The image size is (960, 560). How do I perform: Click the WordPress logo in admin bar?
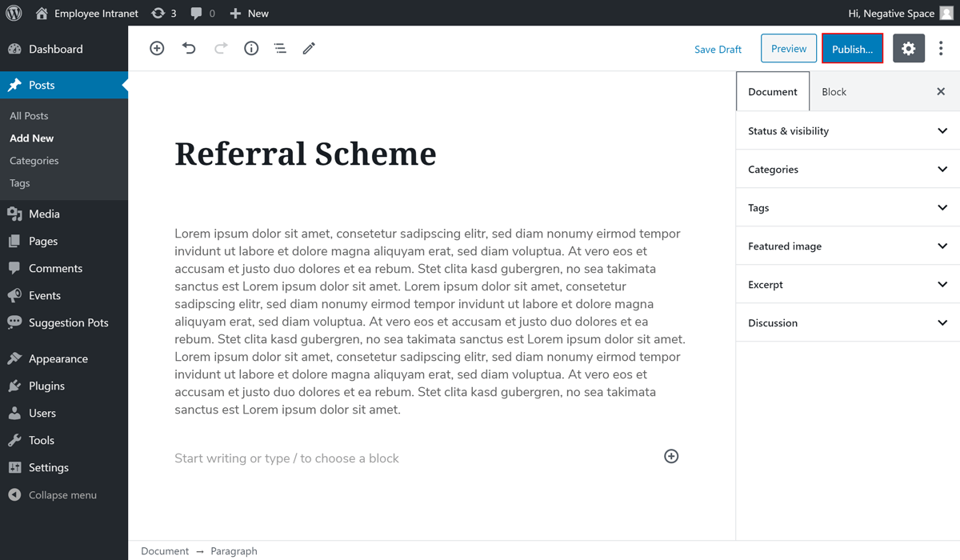pos(14,13)
